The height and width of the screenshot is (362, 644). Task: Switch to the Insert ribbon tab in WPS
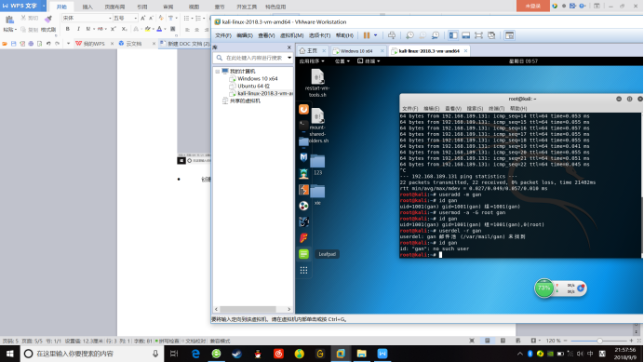click(87, 7)
